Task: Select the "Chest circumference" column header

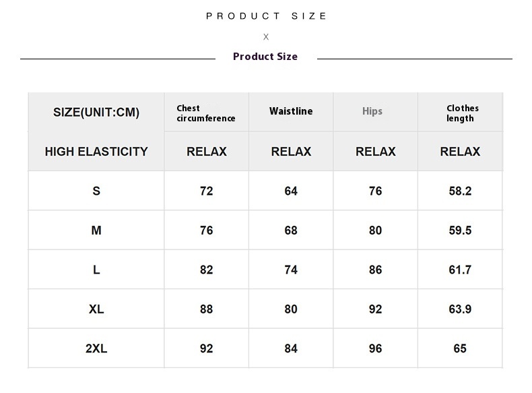Action: pos(206,113)
